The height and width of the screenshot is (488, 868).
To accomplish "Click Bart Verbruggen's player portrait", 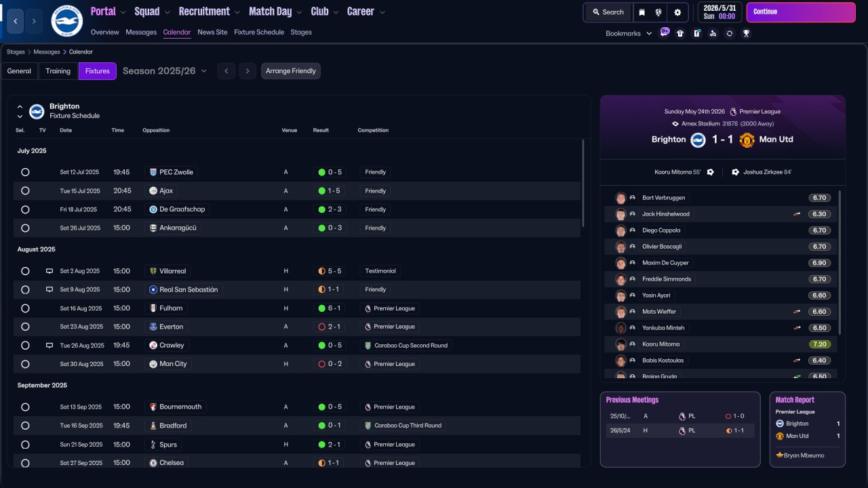I will tap(620, 198).
